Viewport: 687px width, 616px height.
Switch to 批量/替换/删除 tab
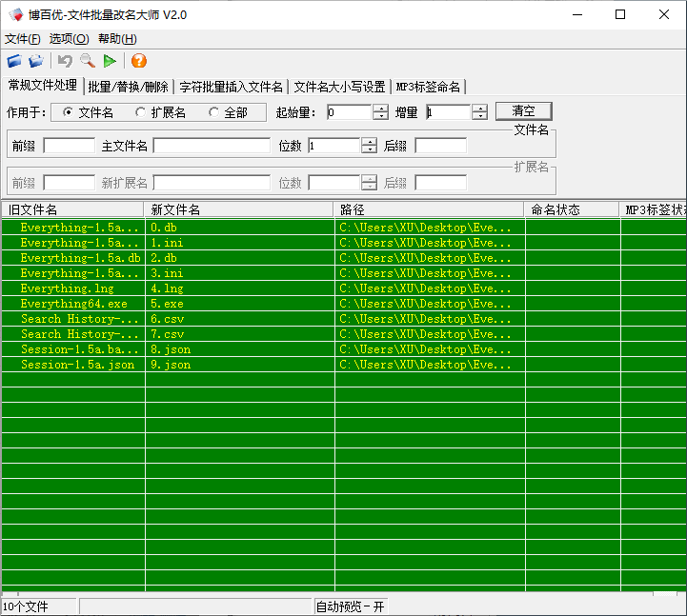coord(128,87)
